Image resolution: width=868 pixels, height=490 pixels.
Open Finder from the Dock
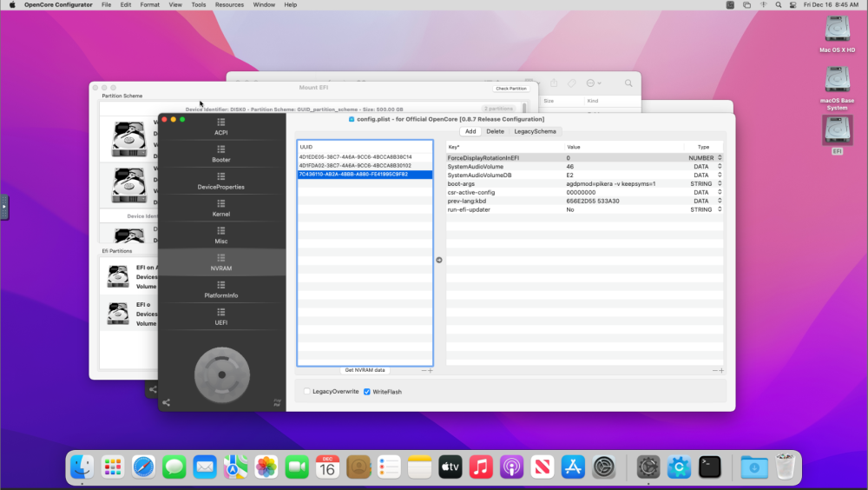coord(82,467)
